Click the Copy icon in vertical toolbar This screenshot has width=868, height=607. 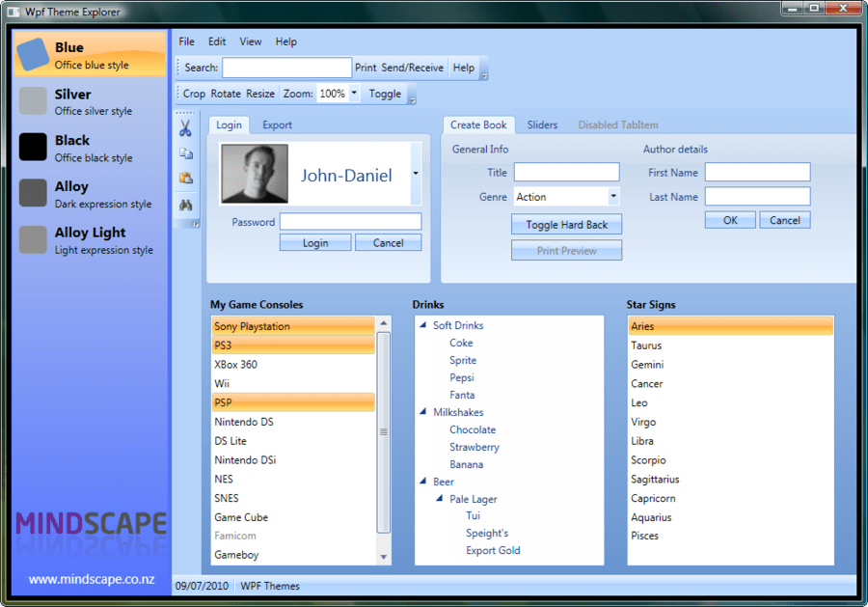(185, 153)
